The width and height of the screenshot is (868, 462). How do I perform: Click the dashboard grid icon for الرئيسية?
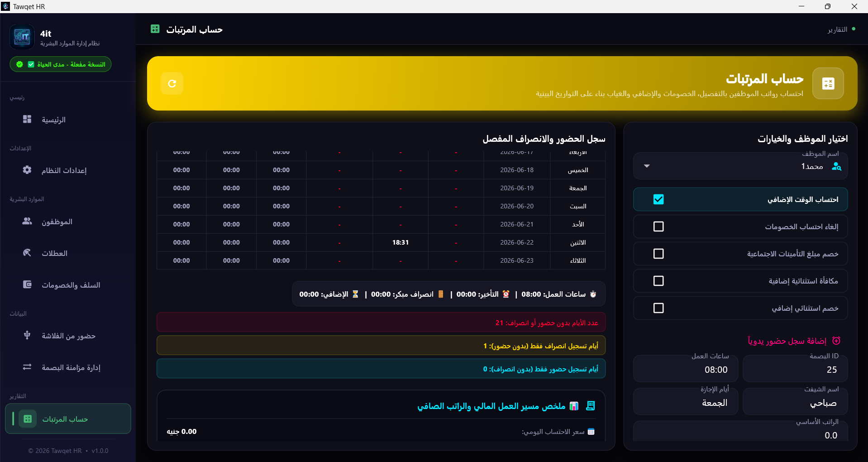point(27,119)
